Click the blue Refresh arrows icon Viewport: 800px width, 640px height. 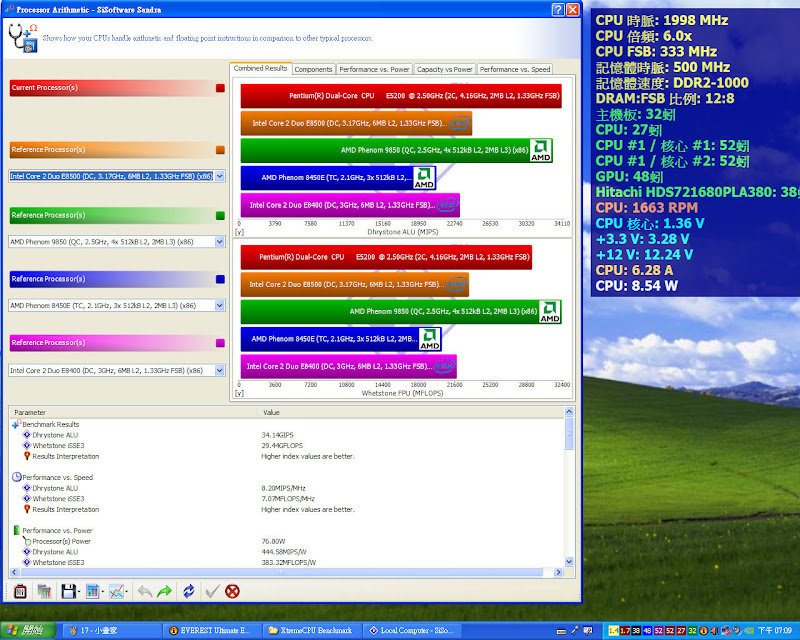188,591
